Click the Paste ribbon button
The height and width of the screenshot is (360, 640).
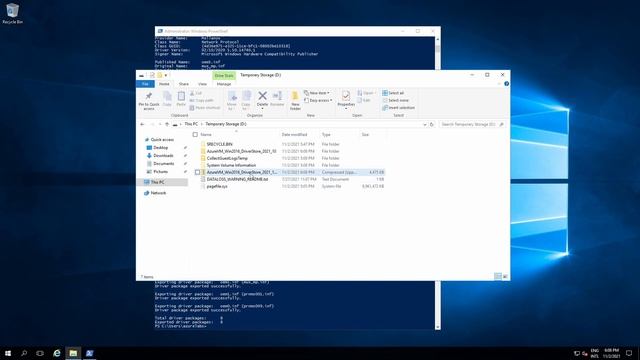181,99
